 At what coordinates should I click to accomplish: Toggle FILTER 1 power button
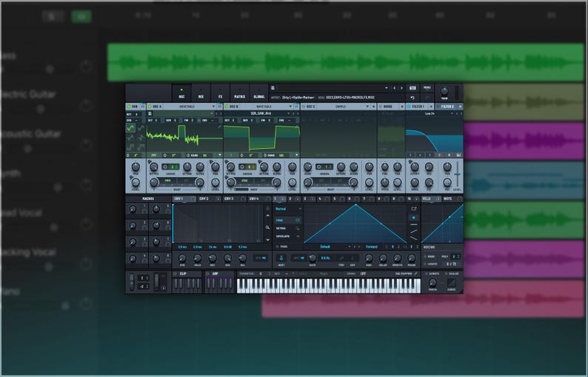click(x=409, y=107)
